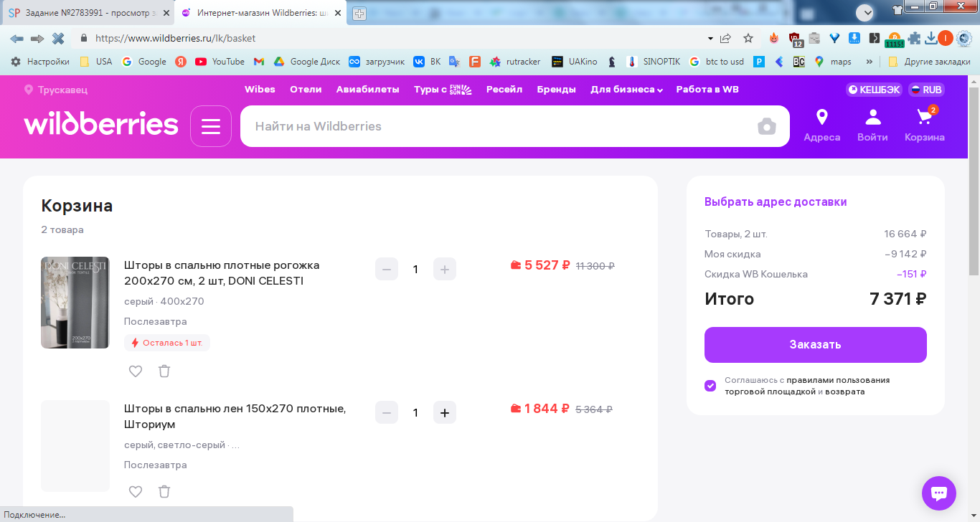This screenshot has height=522, width=980.
Task: Bookmark this page with the star
Action: pos(748,38)
